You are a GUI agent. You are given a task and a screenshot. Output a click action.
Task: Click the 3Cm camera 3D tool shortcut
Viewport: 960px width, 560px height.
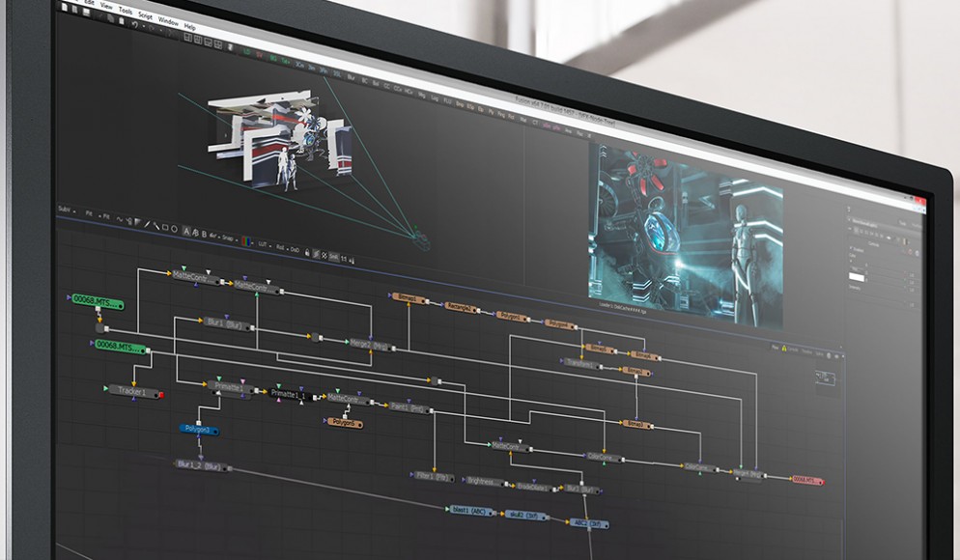tap(300, 65)
